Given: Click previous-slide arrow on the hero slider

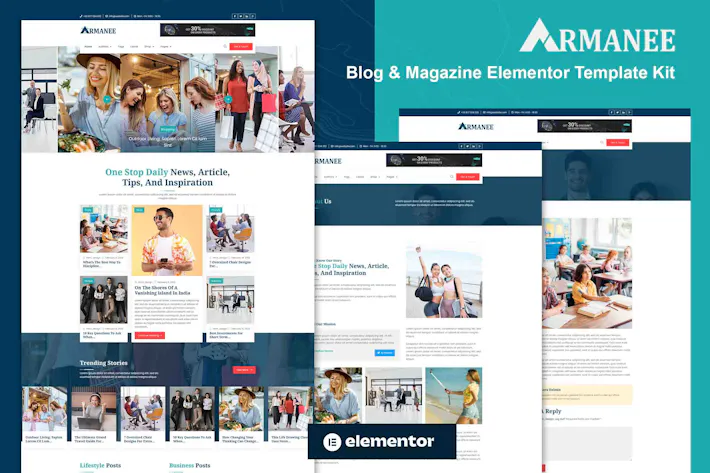Looking at the screenshot, I should 107,99.
